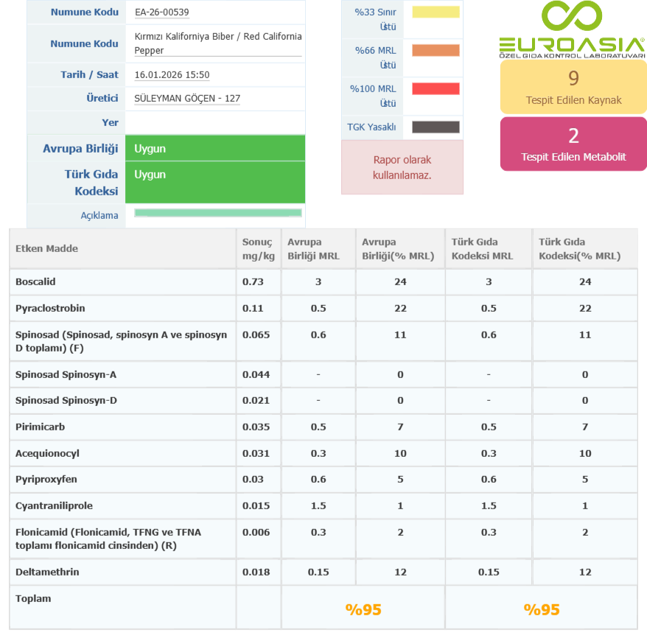Viewport: 647px width, 644px height.
Task: Click the dark TGK Yasaklı swatch
Action: coord(436,127)
